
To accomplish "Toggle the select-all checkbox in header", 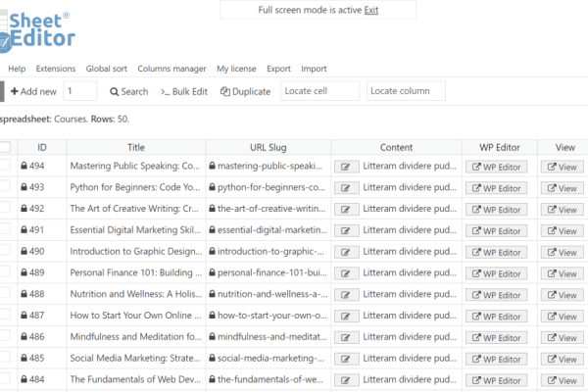I will [x=5, y=147].
